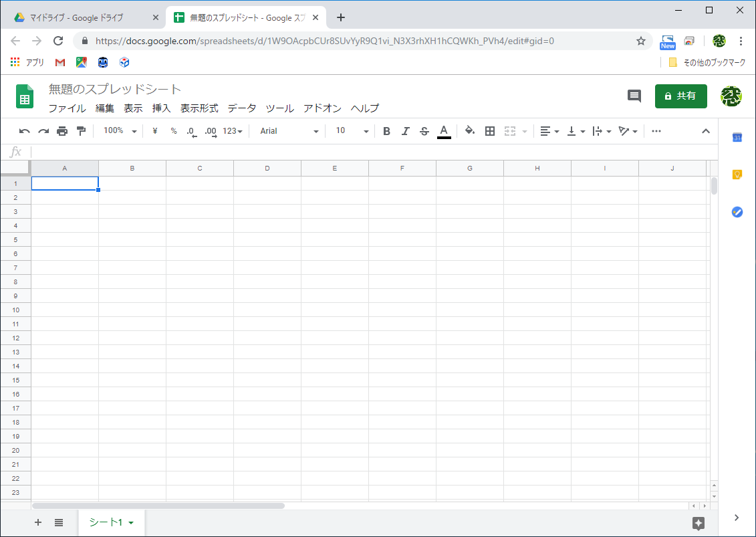This screenshot has height=537, width=756.
Task: Open Google Keep in the side panel
Action: pyautogui.click(x=736, y=175)
